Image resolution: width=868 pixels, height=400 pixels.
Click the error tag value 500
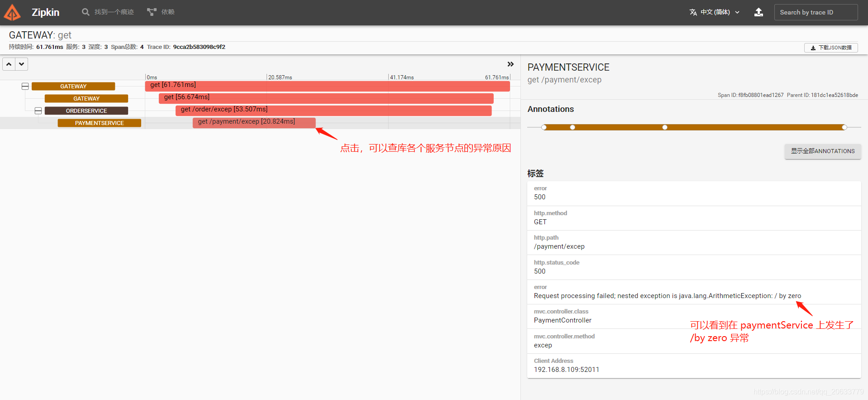[539, 197]
